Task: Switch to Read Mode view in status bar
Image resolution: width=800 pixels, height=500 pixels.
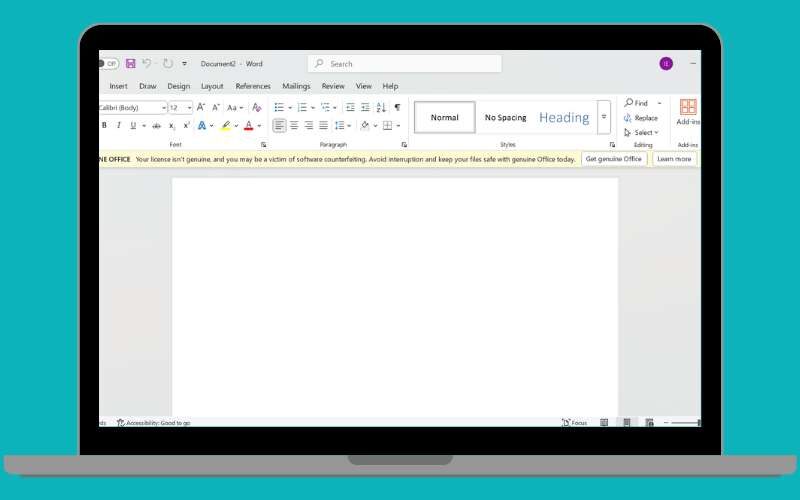Action: [x=604, y=422]
